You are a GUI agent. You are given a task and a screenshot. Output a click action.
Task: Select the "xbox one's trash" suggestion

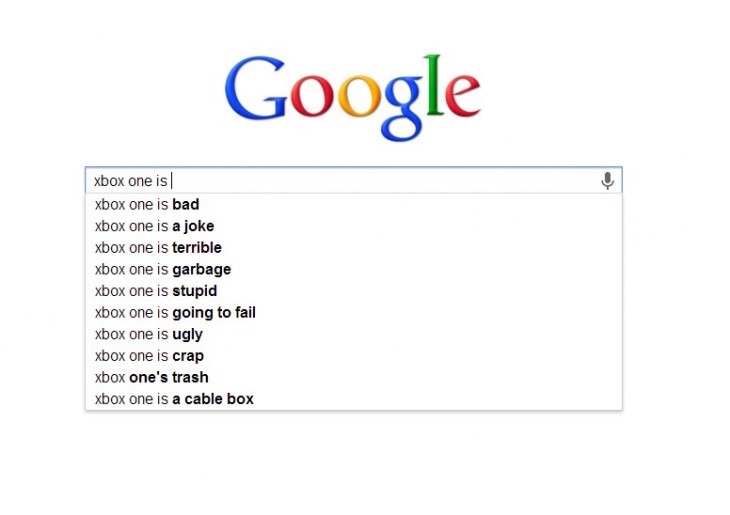coord(151,378)
